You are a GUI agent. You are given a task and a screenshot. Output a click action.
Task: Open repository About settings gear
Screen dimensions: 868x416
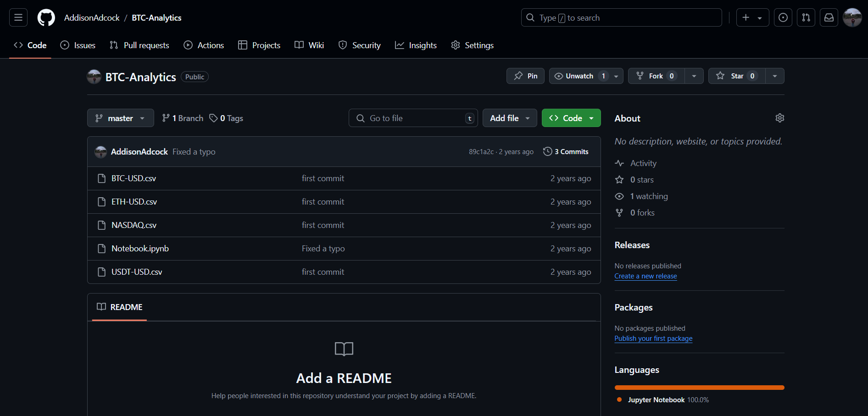tap(780, 118)
